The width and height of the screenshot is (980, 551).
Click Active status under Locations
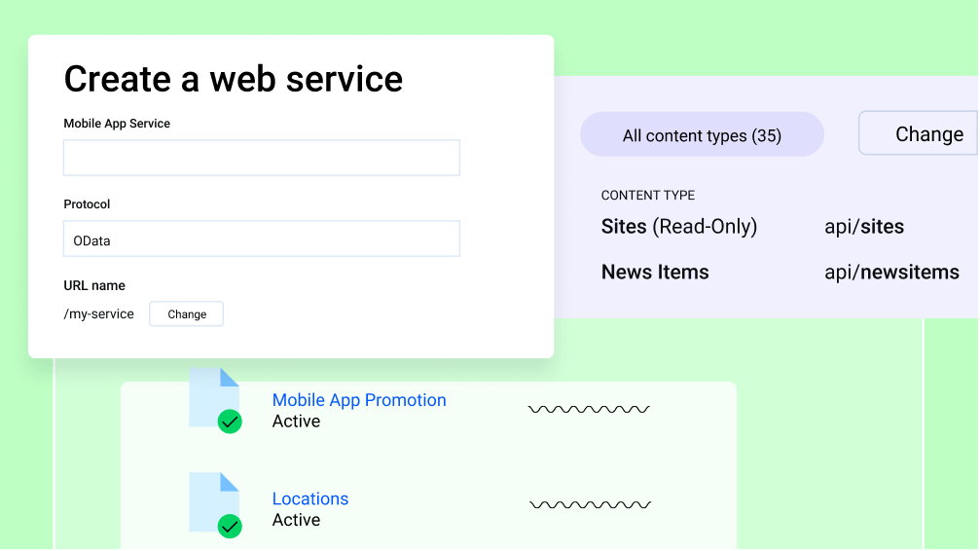(296, 521)
